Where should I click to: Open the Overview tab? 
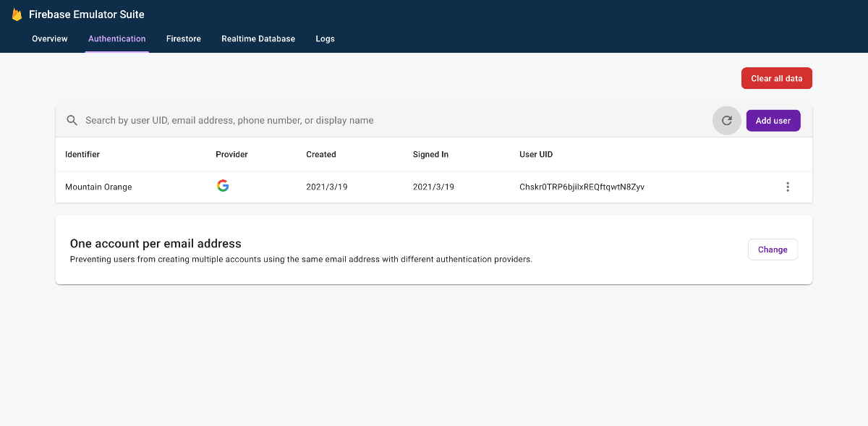click(50, 39)
